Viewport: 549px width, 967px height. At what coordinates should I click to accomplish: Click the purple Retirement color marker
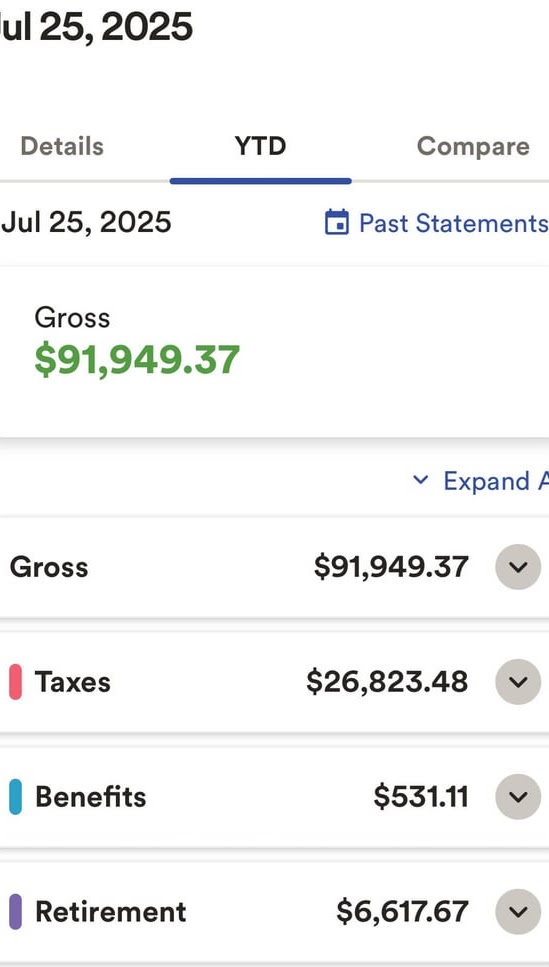point(15,911)
